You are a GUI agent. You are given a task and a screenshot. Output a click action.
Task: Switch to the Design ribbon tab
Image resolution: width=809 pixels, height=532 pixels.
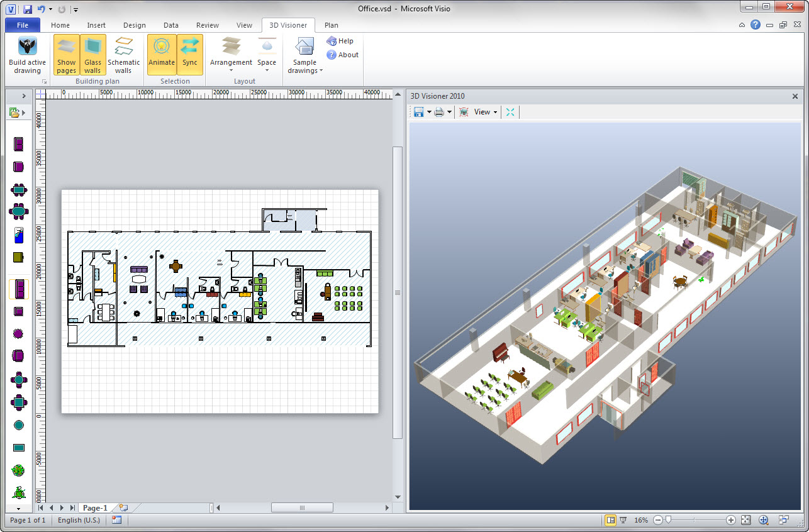[x=134, y=25]
